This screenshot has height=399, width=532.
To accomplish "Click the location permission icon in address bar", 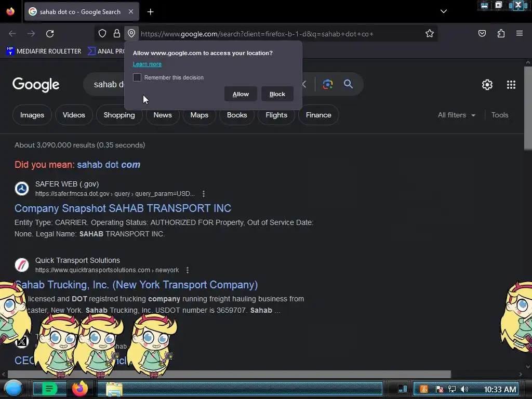I will (131, 34).
